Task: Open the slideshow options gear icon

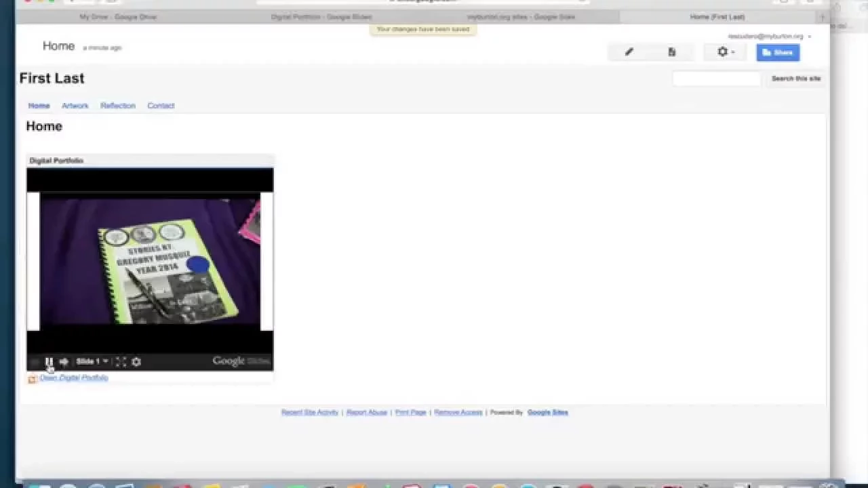Action: coord(136,362)
